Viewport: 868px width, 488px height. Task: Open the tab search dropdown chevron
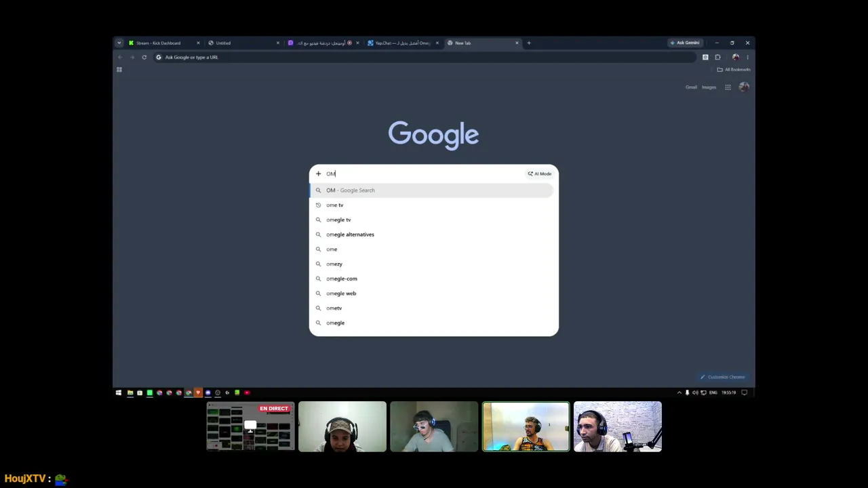coord(119,43)
